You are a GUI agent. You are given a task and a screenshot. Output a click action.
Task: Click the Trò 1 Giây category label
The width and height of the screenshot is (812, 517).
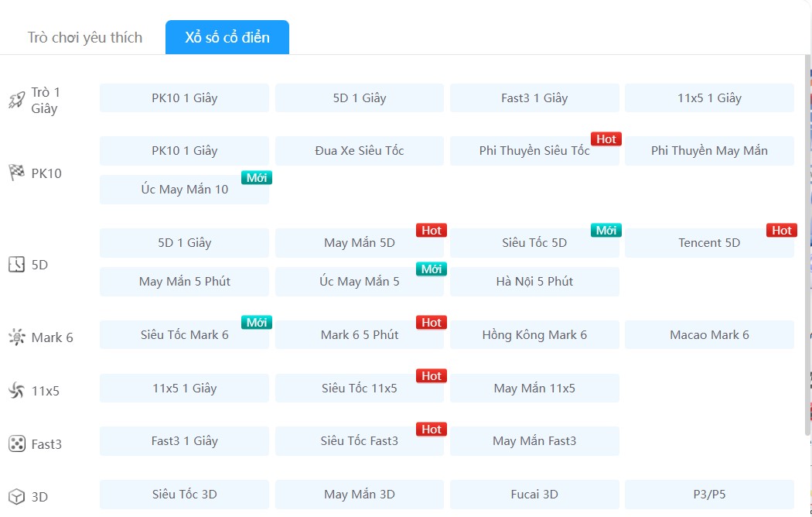pyautogui.click(x=46, y=100)
